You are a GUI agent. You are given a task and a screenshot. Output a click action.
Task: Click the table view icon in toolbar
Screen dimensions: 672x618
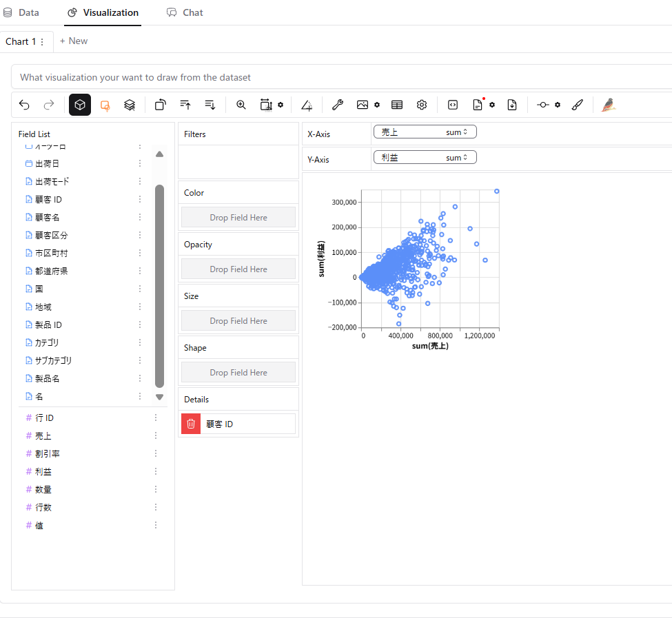coord(396,104)
